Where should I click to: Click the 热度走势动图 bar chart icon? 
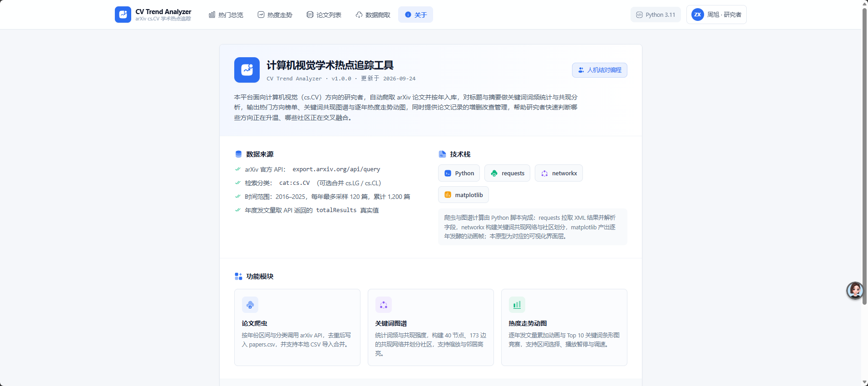click(517, 305)
